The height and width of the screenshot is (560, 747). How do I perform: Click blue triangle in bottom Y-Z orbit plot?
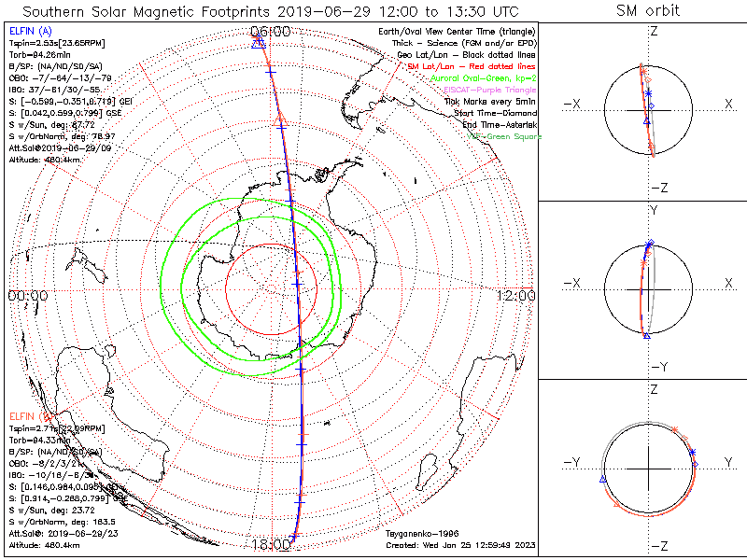[603, 480]
